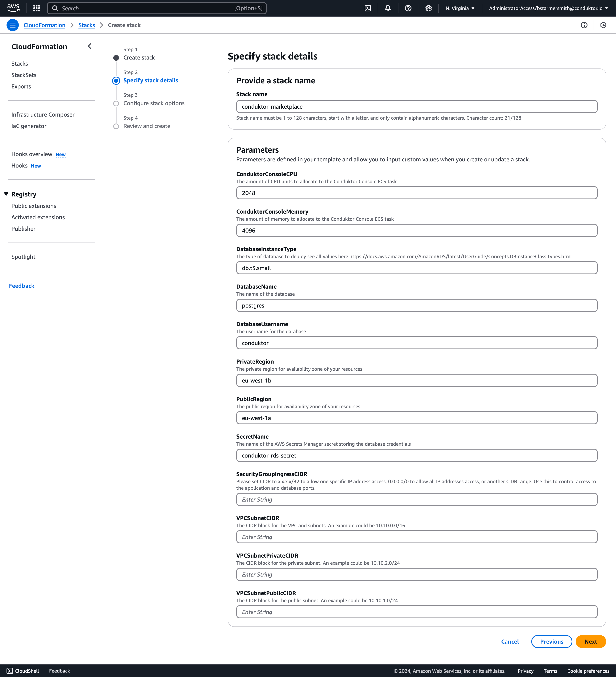
Task: Collapse the CloudFormation sidebar panel
Action: pos(89,46)
